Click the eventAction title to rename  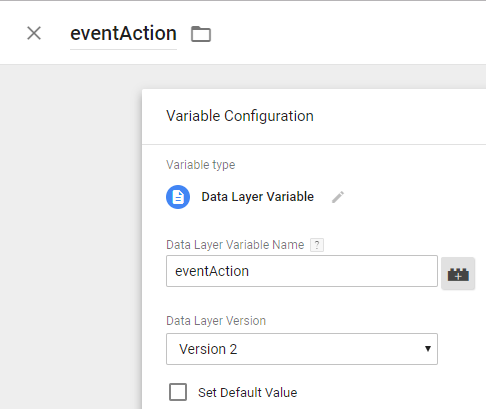point(123,34)
